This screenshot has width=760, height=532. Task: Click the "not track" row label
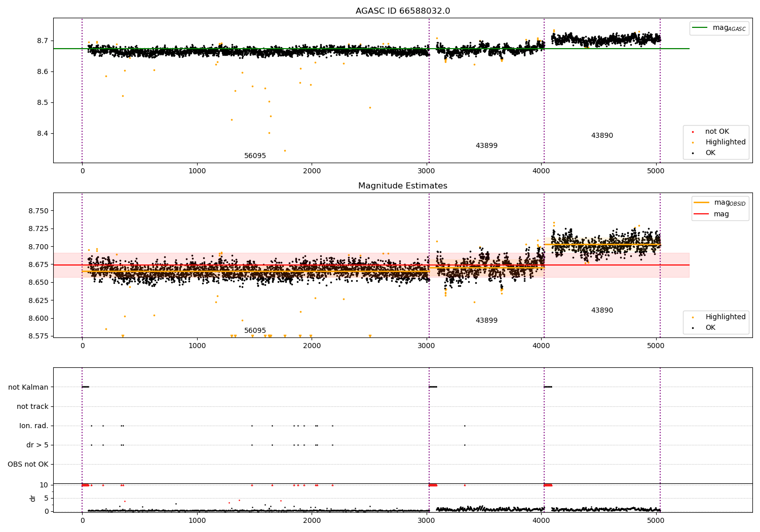click(x=32, y=407)
